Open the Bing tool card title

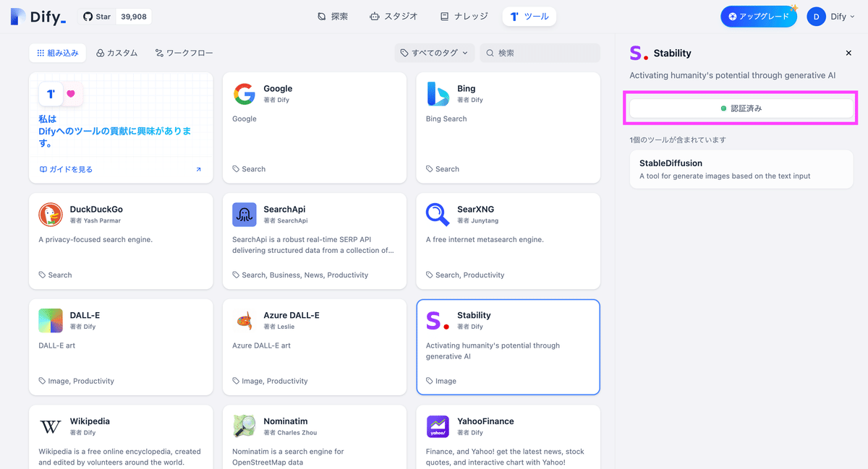coord(467,89)
